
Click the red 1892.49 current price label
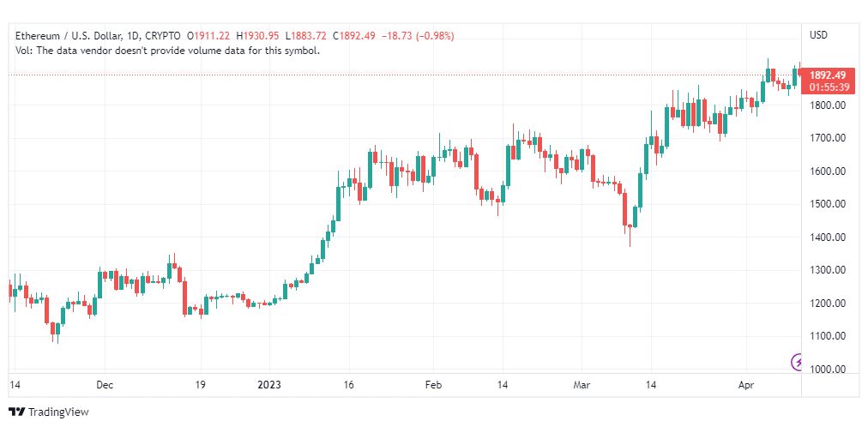tap(827, 75)
